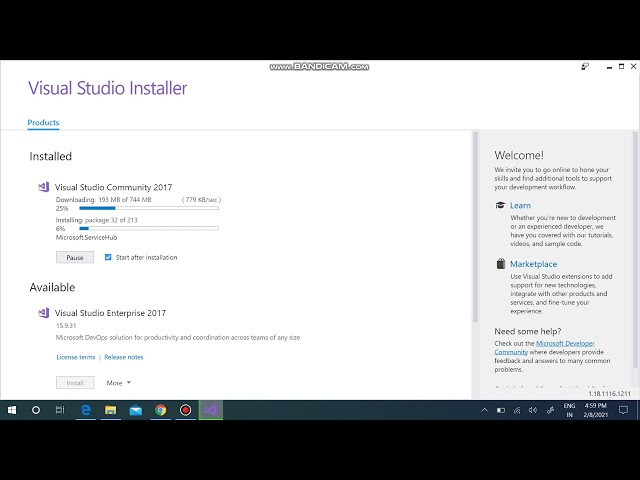The image size is (640, 480).
Task: Click the Learn graduation cap icon
Action: click(500, 205)
